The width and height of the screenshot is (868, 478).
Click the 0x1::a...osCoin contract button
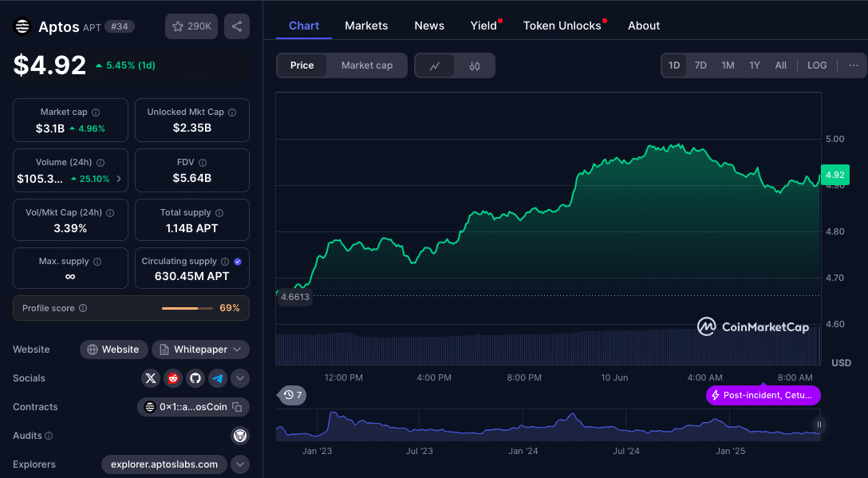pyautogui.click(x=193, y=407)
